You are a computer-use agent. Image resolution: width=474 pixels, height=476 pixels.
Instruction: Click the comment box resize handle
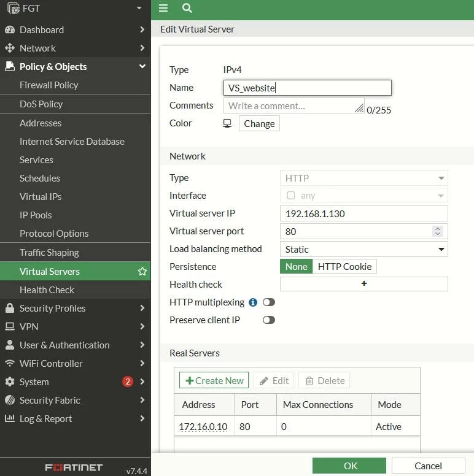pos(359,109)
